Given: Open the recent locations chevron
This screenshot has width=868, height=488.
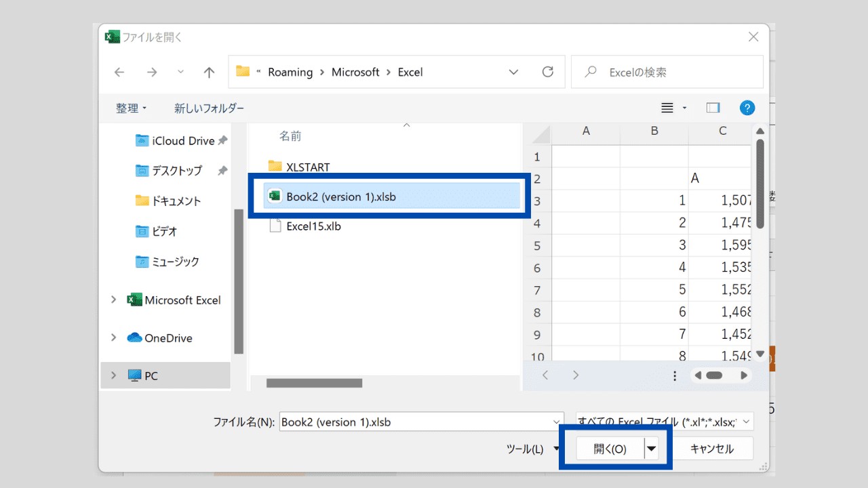Looking at the screenshot, I should pos(180,72).
